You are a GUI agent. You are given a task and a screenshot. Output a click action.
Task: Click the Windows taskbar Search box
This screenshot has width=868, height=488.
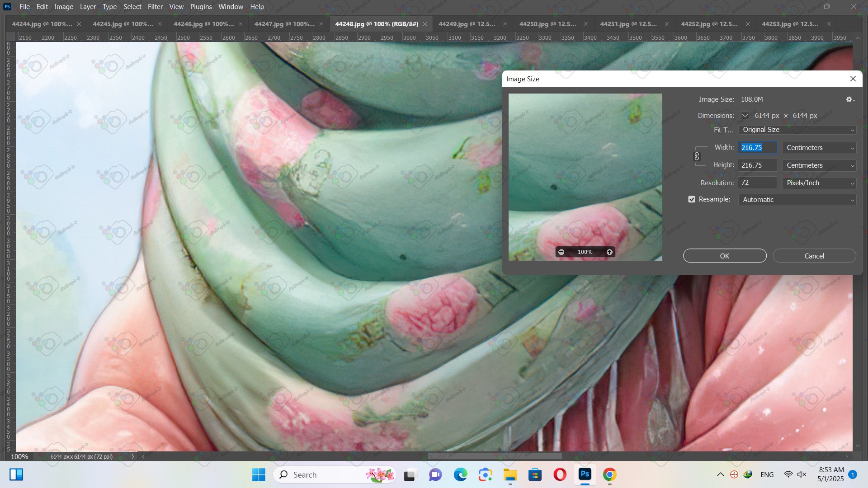[335, 474]
